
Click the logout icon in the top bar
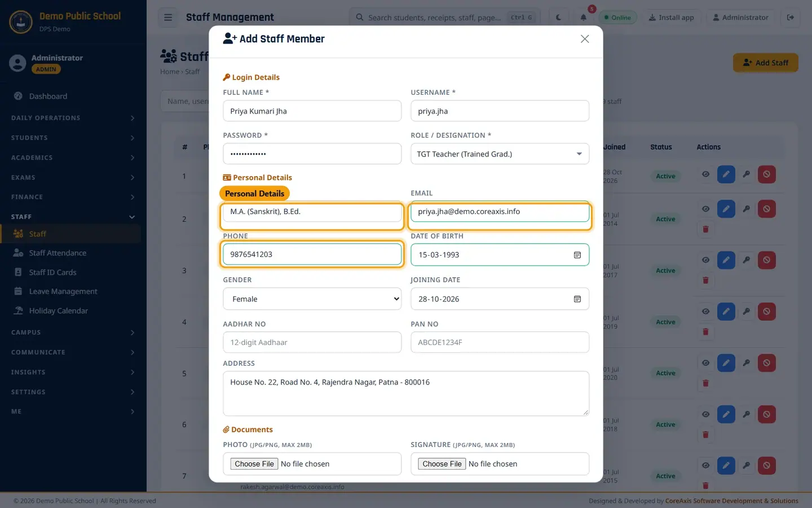(791, 17)
